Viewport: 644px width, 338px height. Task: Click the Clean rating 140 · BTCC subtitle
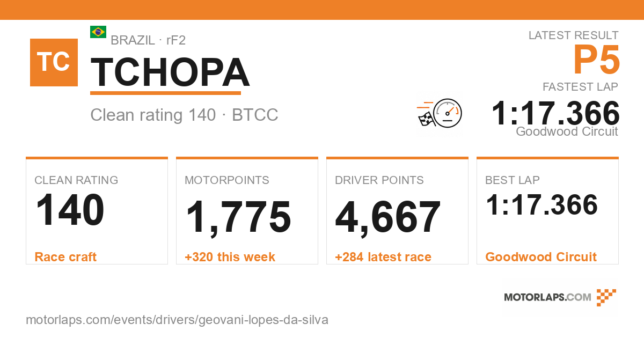point(184,115)
